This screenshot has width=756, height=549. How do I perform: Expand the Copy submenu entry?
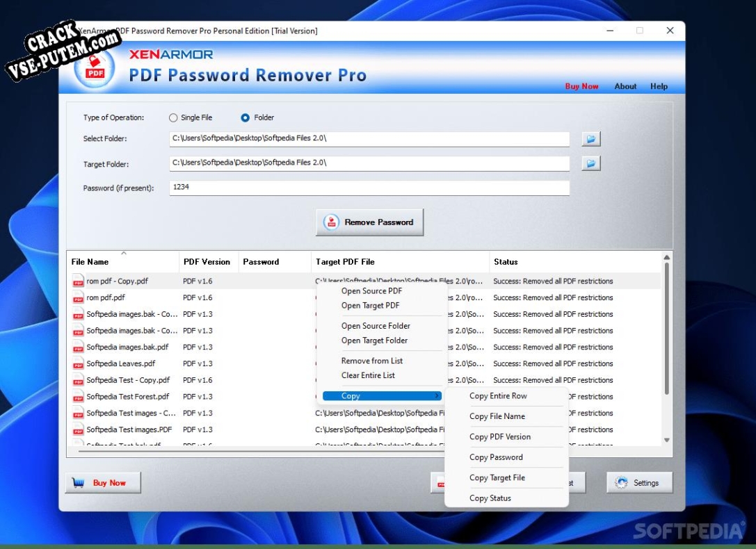point(382,396)
